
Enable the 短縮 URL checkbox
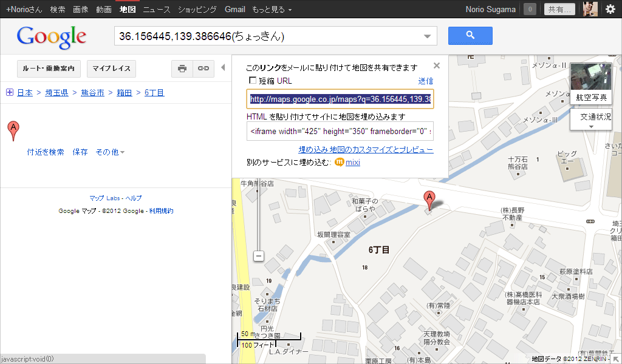pos(252,80)
